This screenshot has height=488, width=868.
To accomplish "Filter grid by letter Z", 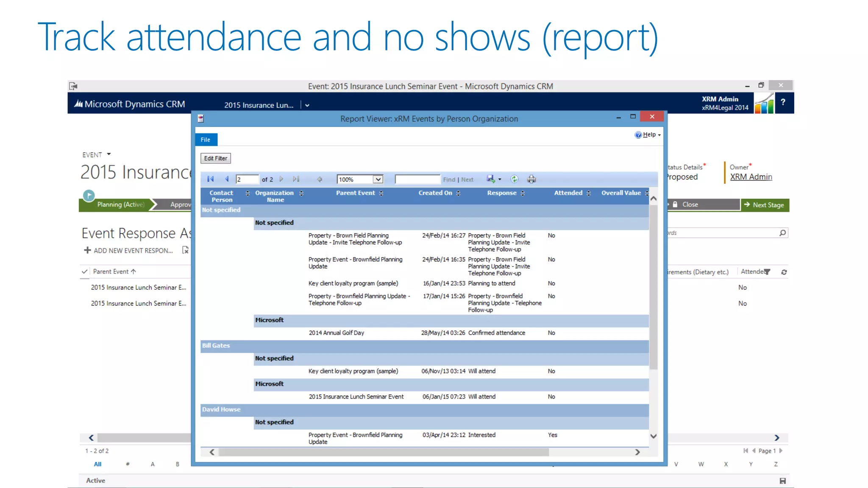I will coord(776,464).
